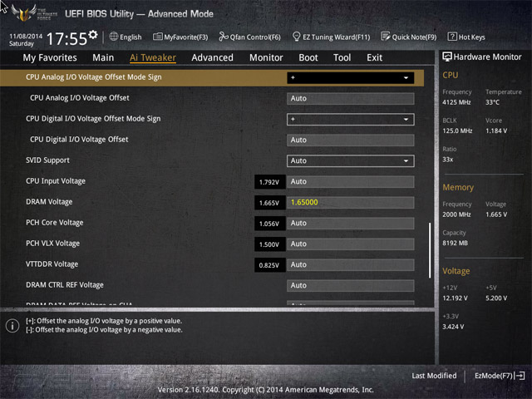The width and height of the screenshot is (532, 399).
Task: Click the 17:55 clock display
Action: point(66,39)
